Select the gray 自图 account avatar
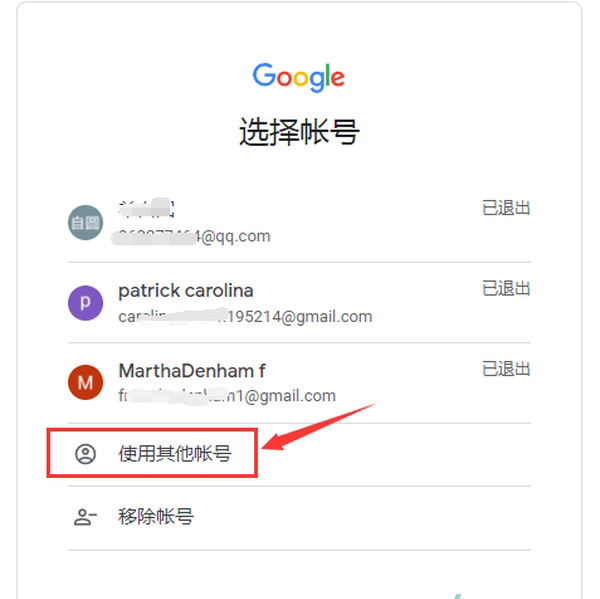The height and width of the screenshot is (599, 600). pos(85,222)
